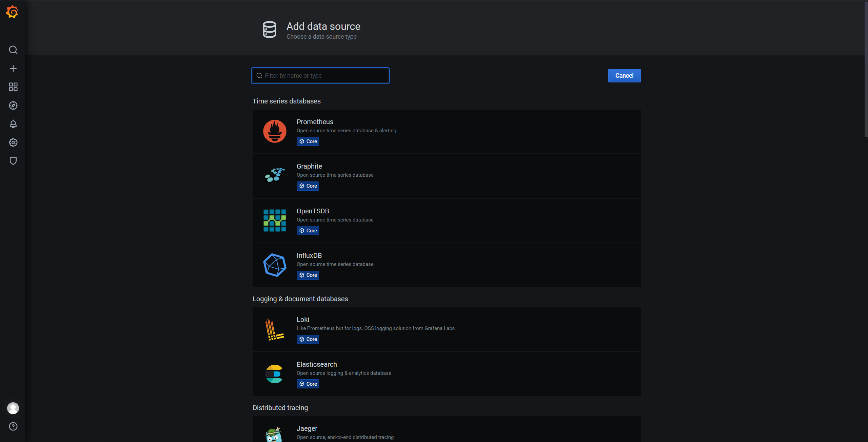
Task: Click the page vertical scrollbar
Action: (866, 68)
